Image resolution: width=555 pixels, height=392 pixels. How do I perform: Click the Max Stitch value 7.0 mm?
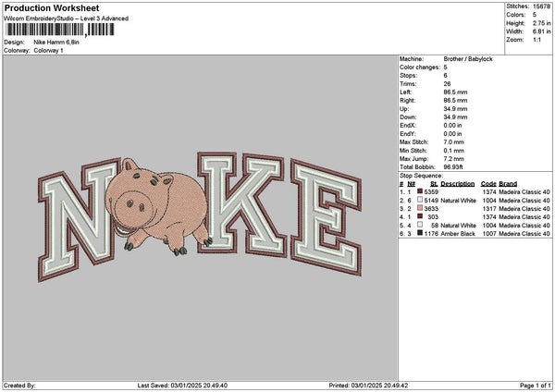[x=453, y=142]
